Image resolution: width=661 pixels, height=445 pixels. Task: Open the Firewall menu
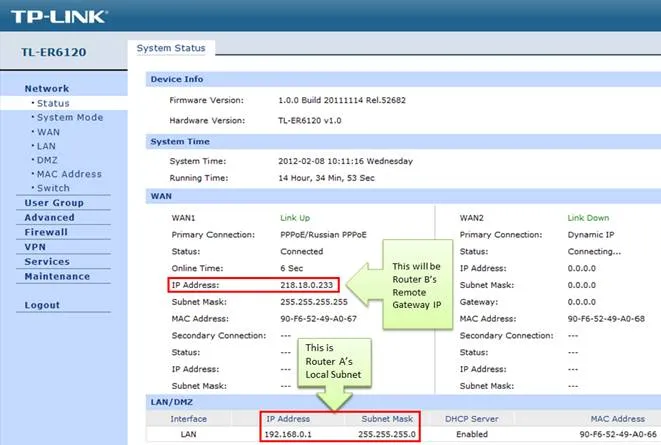coord(46,232)
